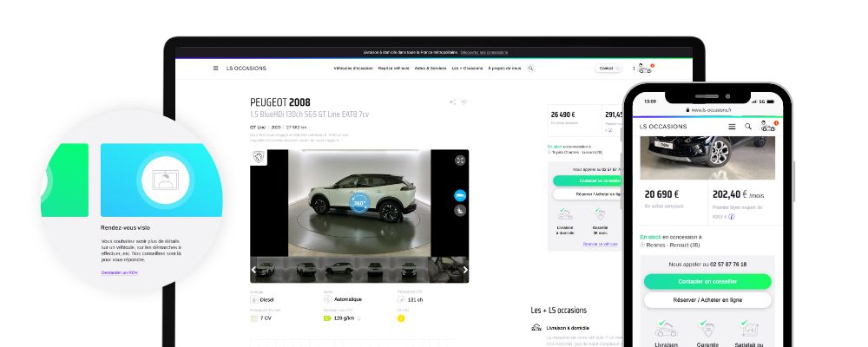This screenshot has height=347, width=868.
Task: Show next thumbnails with right arrow
Action: (465, 270)
